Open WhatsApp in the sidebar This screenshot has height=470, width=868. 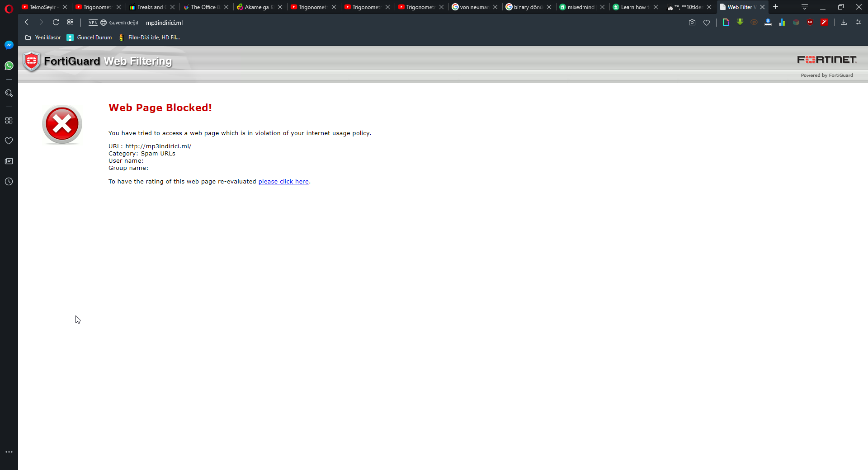click(x=9, y=66)
